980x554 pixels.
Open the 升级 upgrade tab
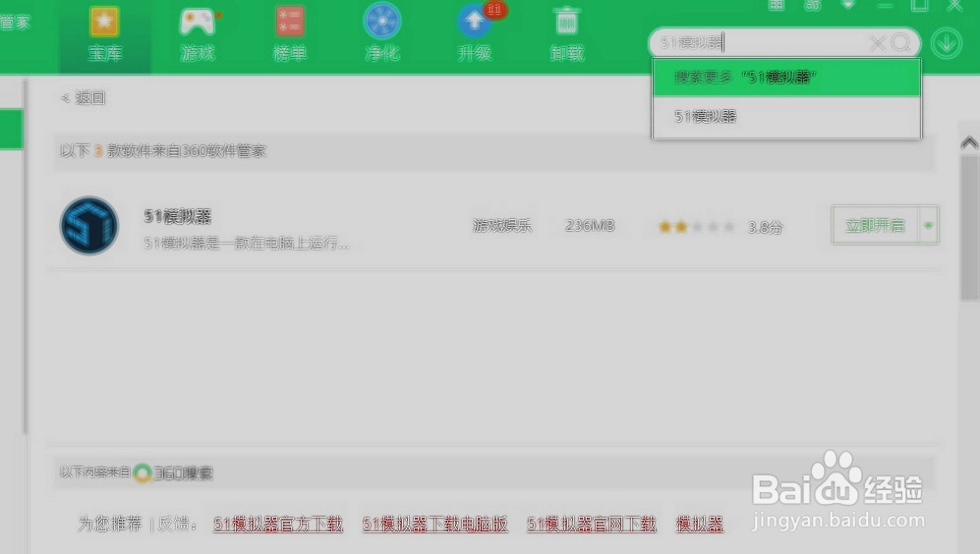pyautogui.click(x=475, y=35)
